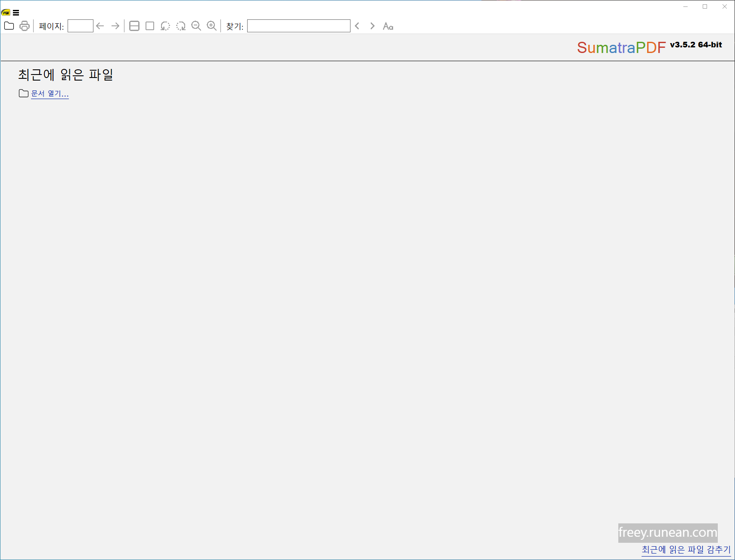
Task: Open a document using the folder icon
Action: point(9,26)
